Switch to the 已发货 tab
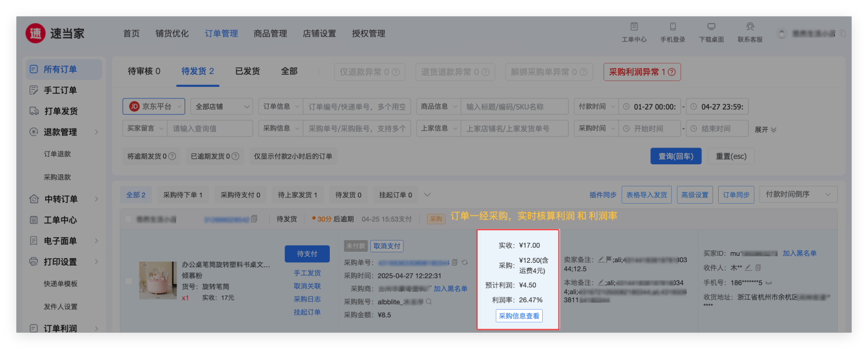The image size is (868, 349). (x=247, y=71)
